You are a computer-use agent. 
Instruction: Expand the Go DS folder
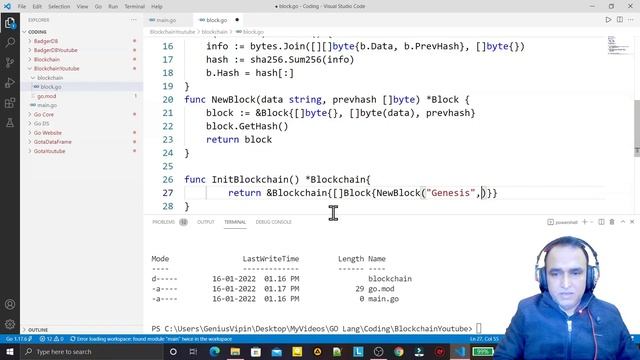click(82, 123)
